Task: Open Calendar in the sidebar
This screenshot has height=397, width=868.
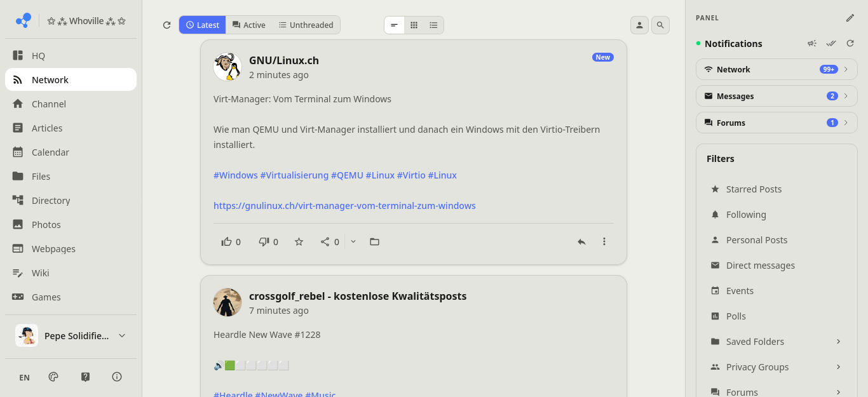Action: 71,152
